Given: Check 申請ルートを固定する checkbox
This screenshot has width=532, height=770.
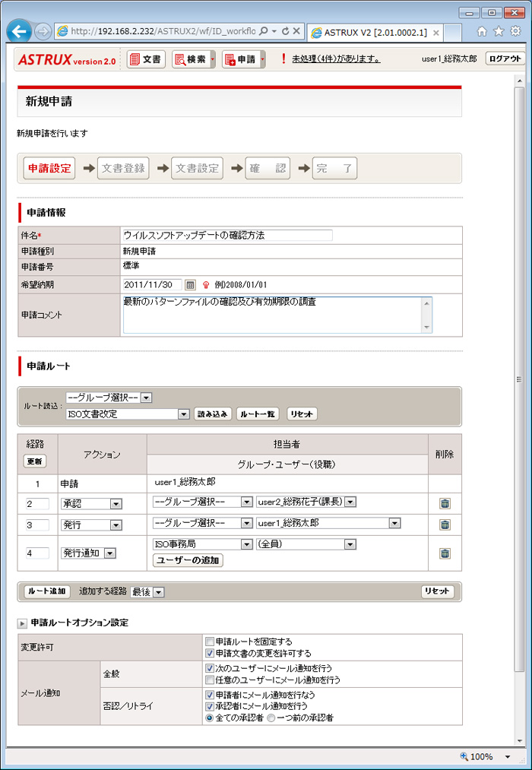Looking at the screenshot, I should (x=210, y=642).
